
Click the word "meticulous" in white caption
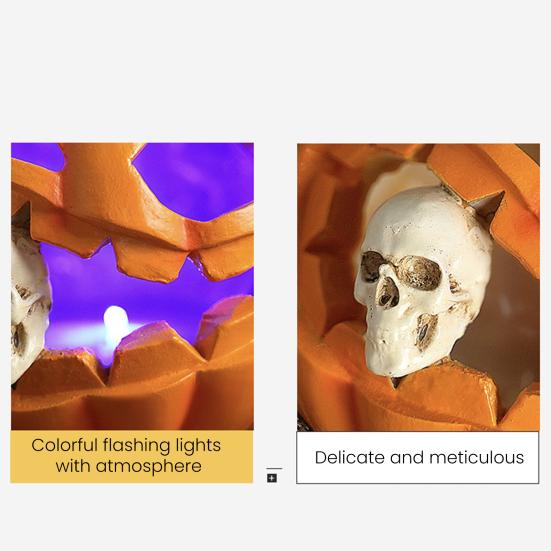477,458
